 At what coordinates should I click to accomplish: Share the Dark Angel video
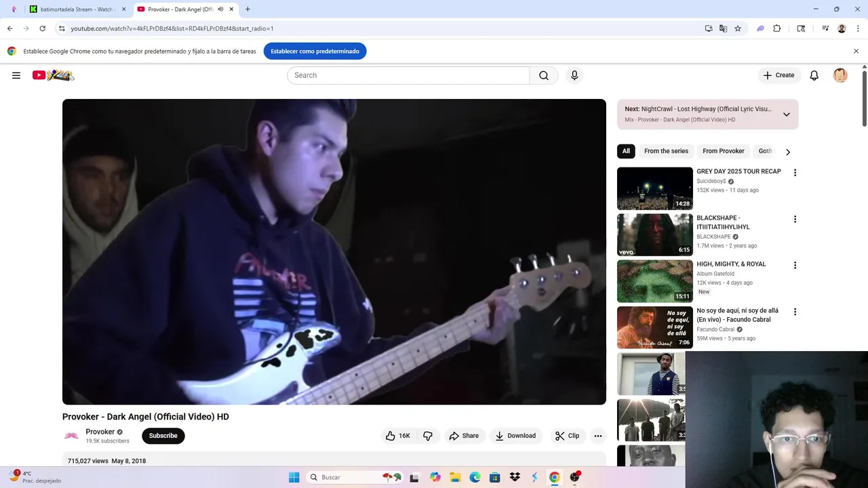point(465,436)
